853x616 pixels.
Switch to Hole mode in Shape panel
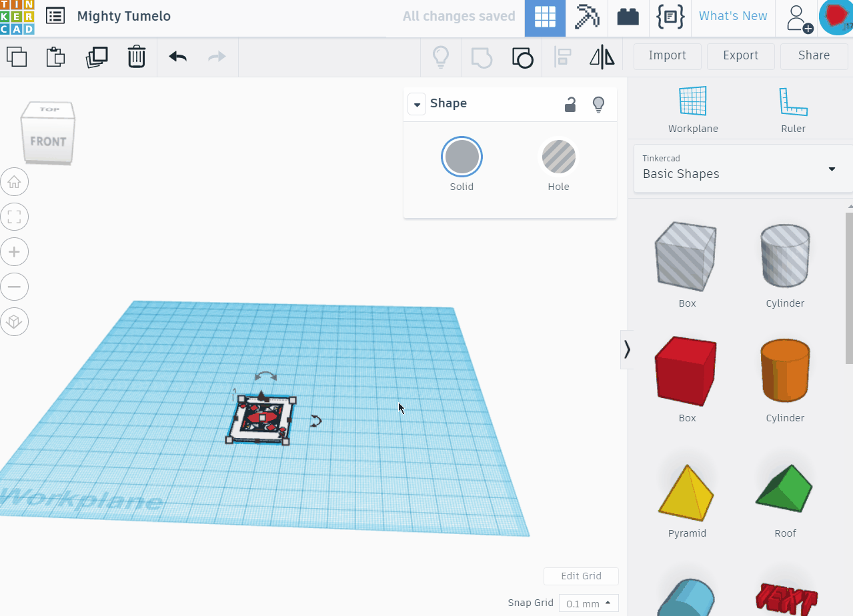[558, 157]
